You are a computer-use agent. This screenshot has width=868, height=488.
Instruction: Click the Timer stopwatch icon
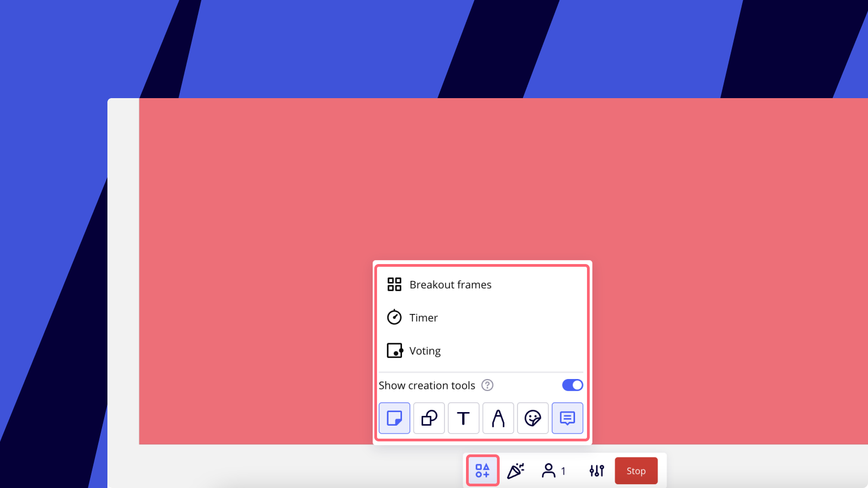(x=394, y=317)
